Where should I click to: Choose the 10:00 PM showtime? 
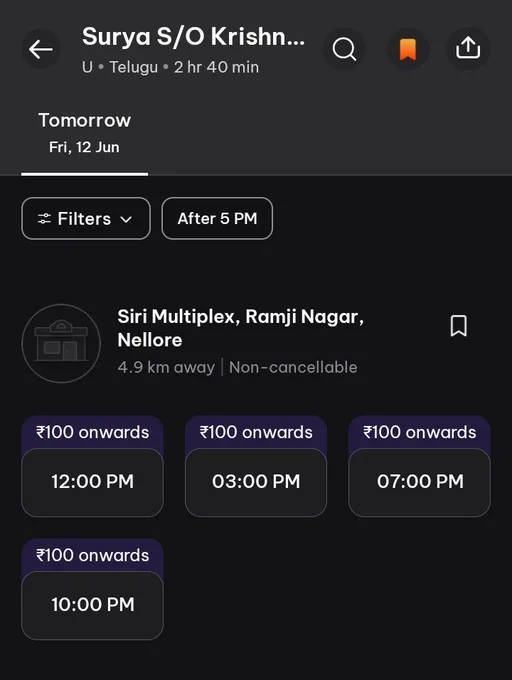(x=92, y=605)
